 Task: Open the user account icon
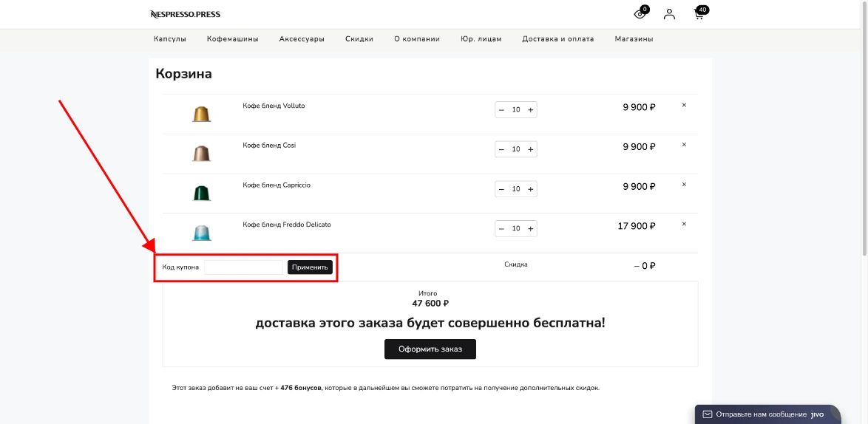pos(669,14)
